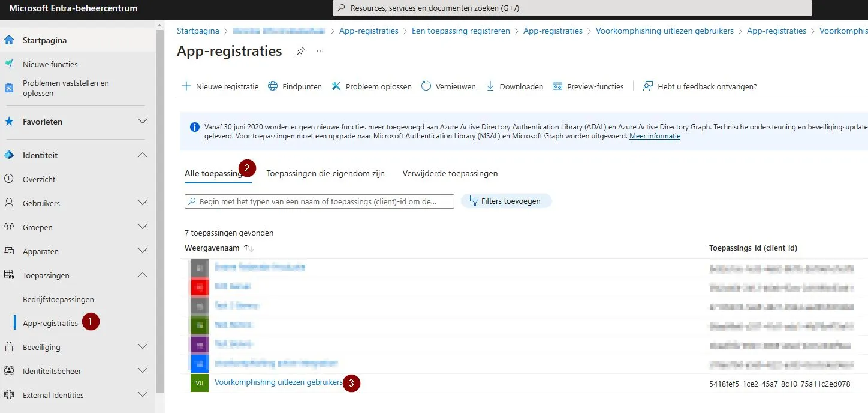Image resolution: width=868 pixels, height=413 pixels.
Task: Pin the App-registraties page
Action: point(301,52)
